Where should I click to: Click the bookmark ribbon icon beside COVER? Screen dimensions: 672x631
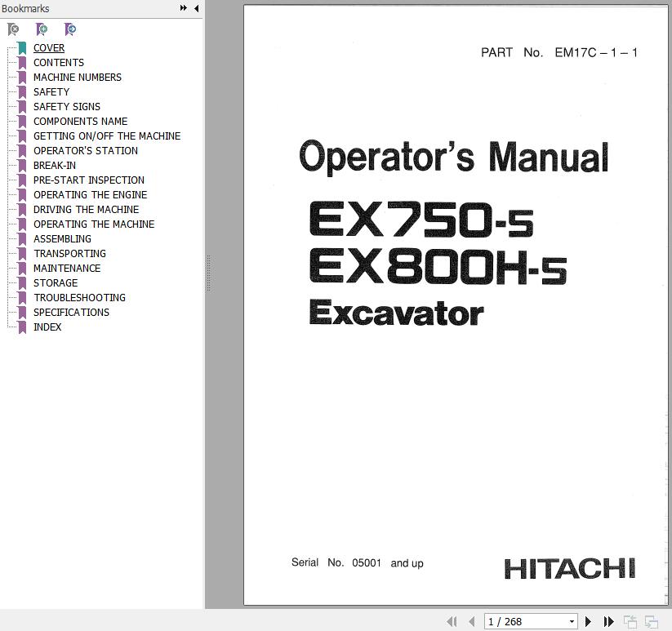click(22, 48)
